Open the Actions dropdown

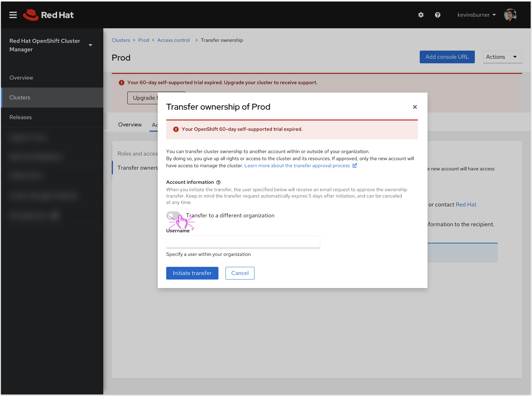click(502, 57)
